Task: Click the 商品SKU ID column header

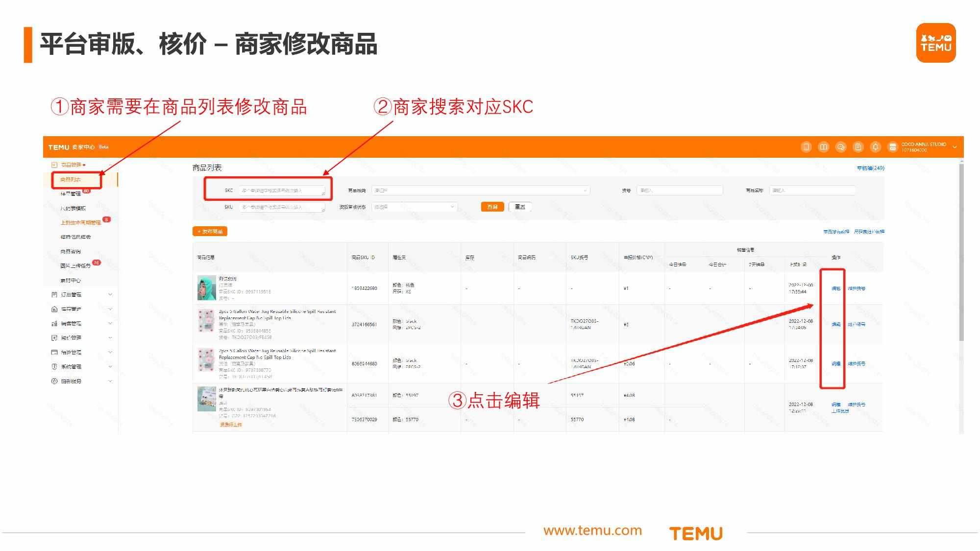Action: point(363,257)
